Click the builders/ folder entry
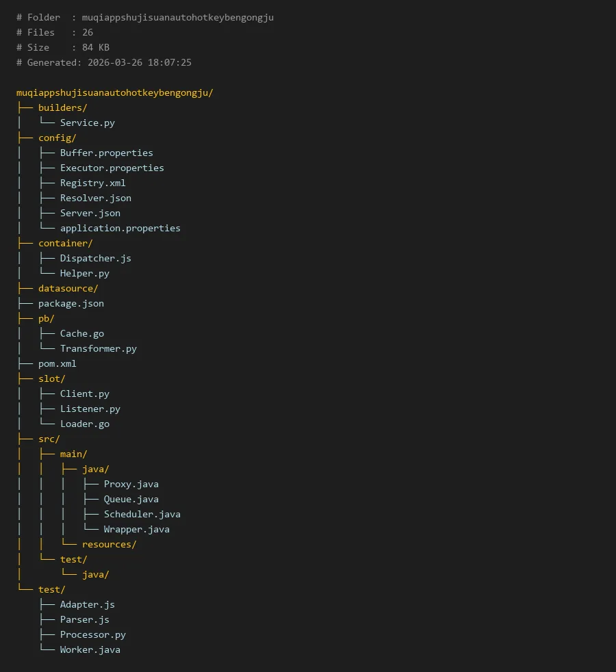Screen dimensions: 616x672 point(62,107)
